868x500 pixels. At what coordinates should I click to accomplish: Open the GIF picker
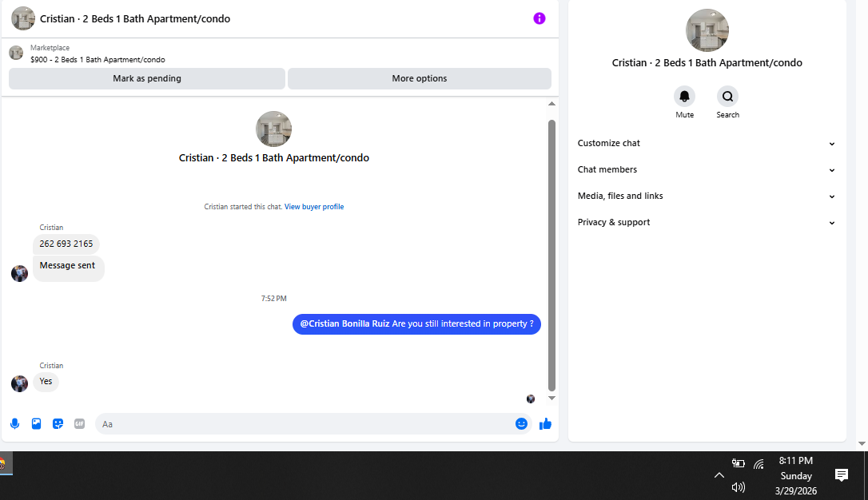pyautogui.click(x=80, y=423)
